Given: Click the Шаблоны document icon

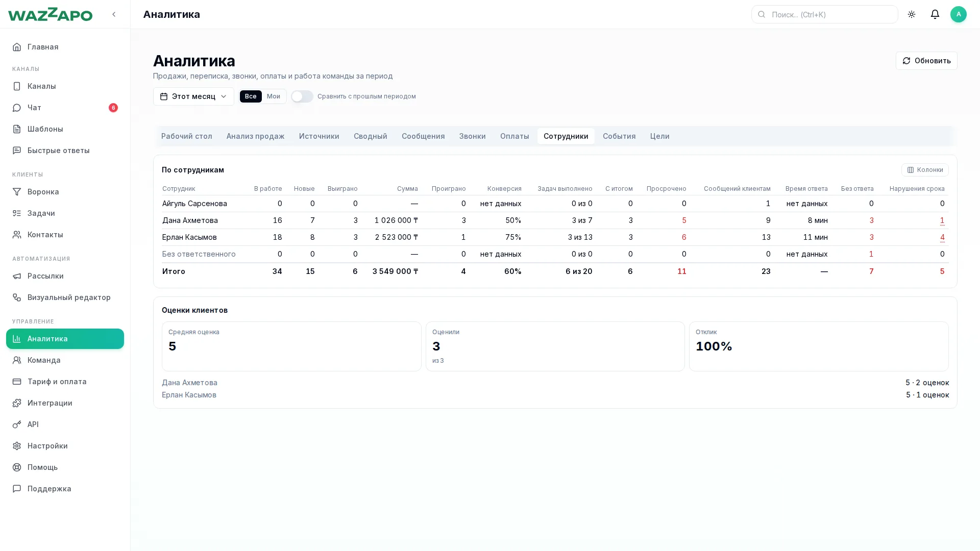Looking at the screenshot, I should pos(17,129).
